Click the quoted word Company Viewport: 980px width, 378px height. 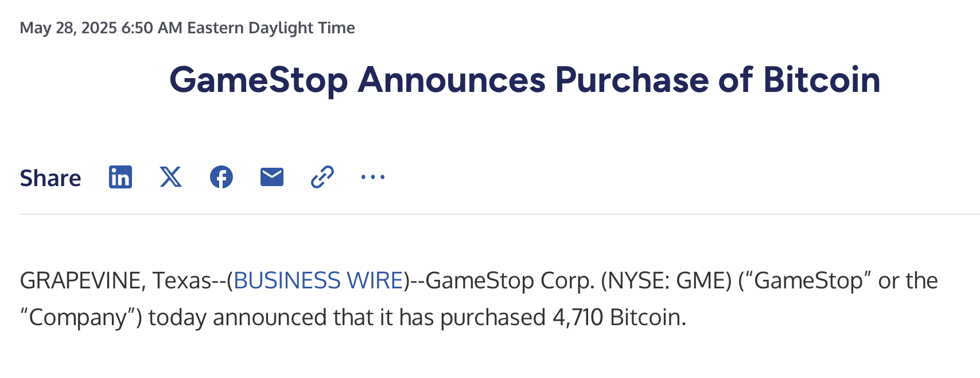77,317
